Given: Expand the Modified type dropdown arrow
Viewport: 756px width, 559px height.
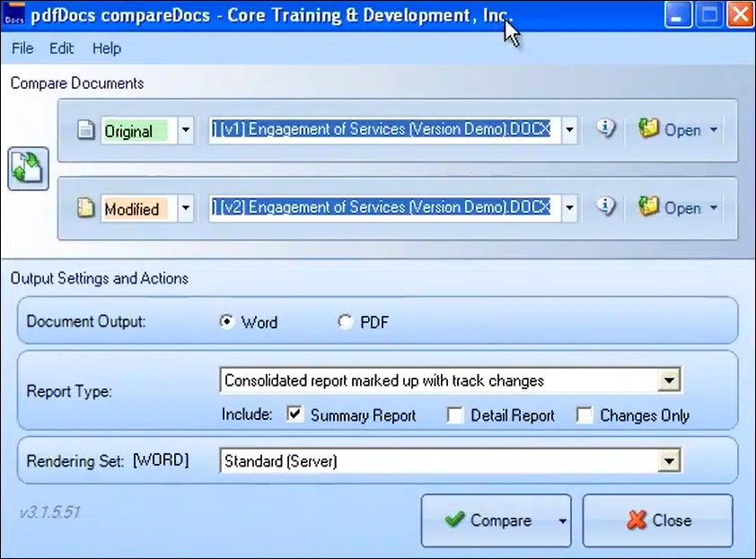Looking at the screenshot, I should tap(186, 207).
